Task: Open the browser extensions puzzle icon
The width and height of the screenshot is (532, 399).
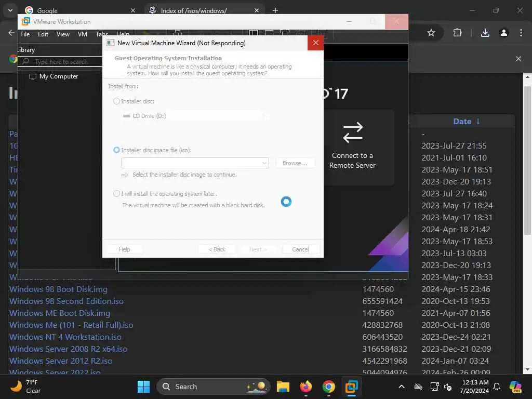Action: (x=457, y=33)
